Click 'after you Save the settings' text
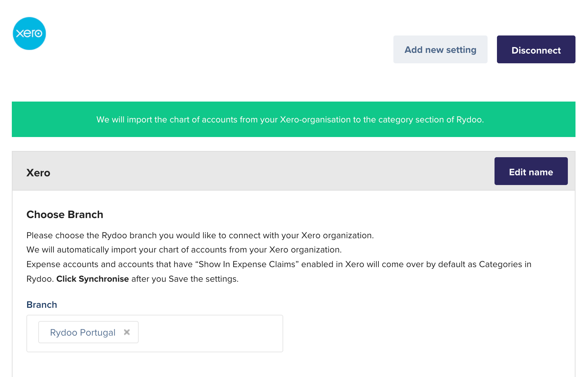Viewport: 588px width, 377px height. pyautogui.click(x=185, y=279)
